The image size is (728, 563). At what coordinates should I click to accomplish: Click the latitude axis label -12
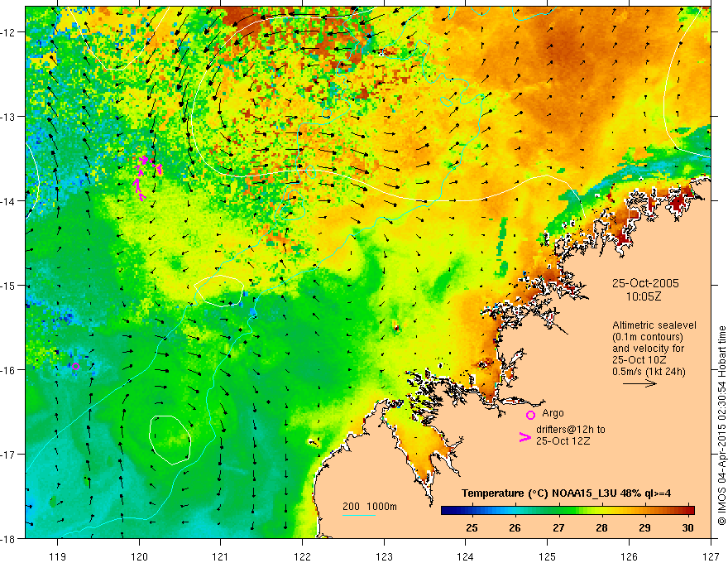coord(9,32)
